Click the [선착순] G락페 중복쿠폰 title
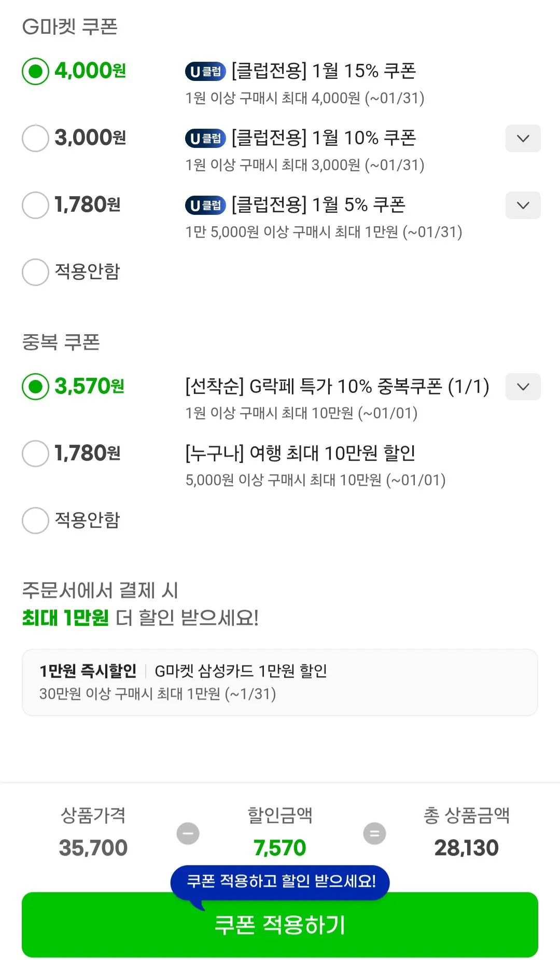Image resolution: width=560 pixels, height=960 pixels. [336, 387]
